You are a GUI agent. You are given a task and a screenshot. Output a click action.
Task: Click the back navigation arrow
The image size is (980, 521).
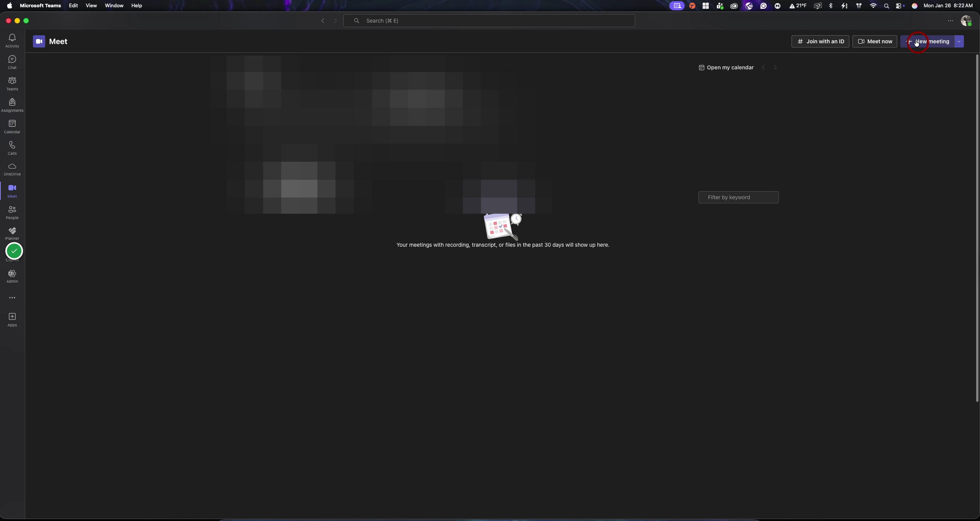coord(323,21)
